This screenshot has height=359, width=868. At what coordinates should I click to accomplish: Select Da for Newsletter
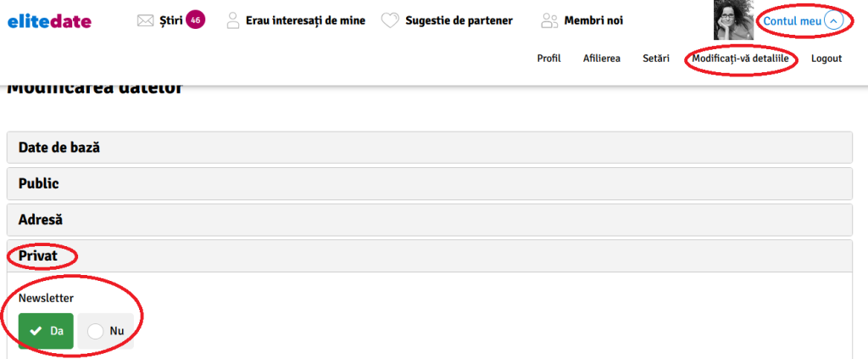pos(46,331)
